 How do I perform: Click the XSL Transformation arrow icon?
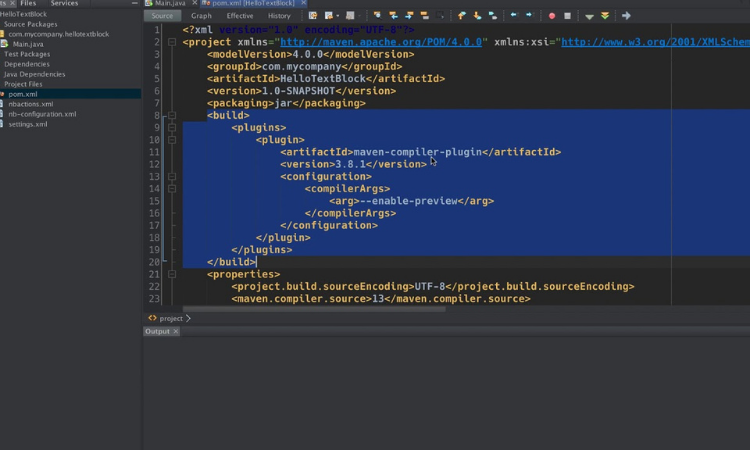(626, 16)
